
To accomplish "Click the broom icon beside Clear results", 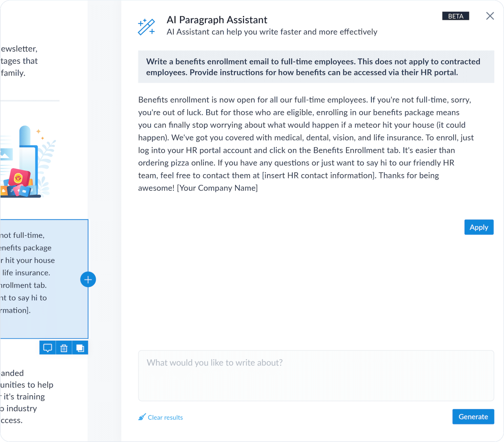I will click(142, 417).
